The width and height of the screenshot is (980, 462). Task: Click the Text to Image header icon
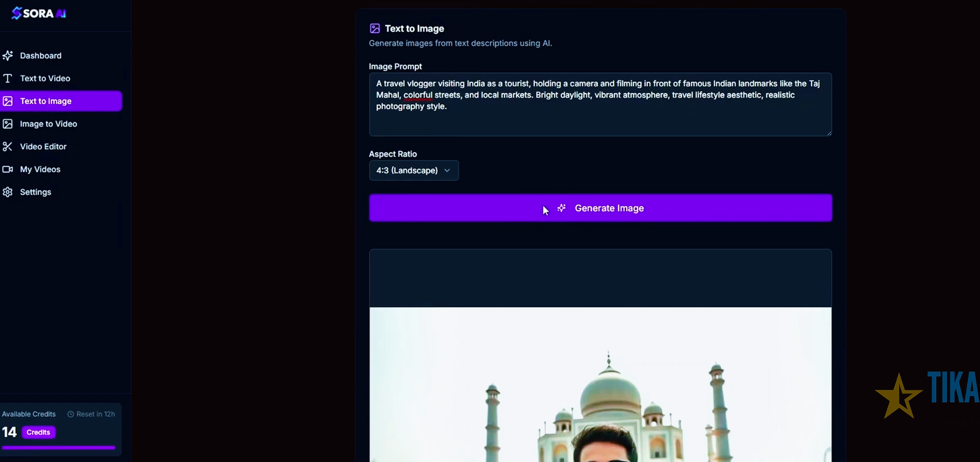[374, 28]
